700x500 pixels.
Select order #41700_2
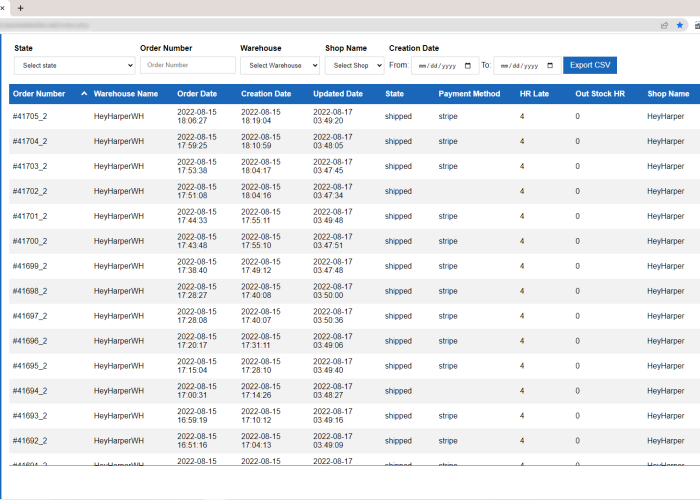pos(30,242)
